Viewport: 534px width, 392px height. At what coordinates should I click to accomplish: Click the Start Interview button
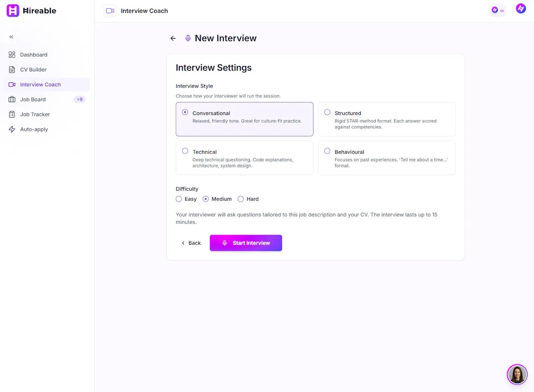point(246,243)
